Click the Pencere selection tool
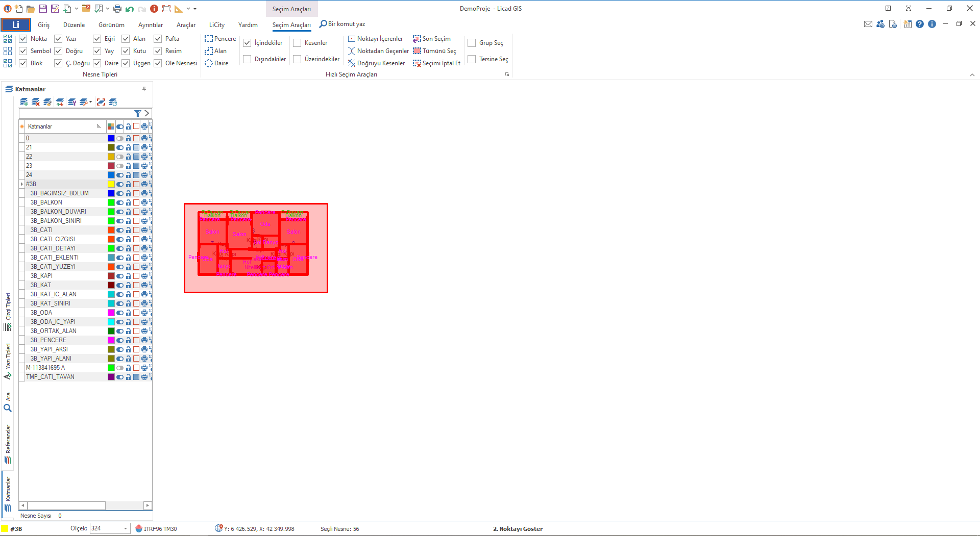 [x=220, y=39]
